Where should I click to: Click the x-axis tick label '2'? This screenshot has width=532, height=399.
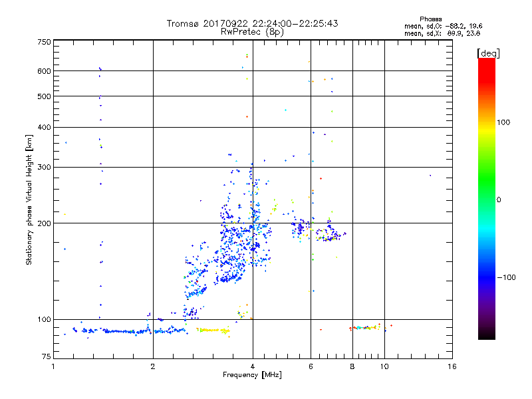point(153,366)
